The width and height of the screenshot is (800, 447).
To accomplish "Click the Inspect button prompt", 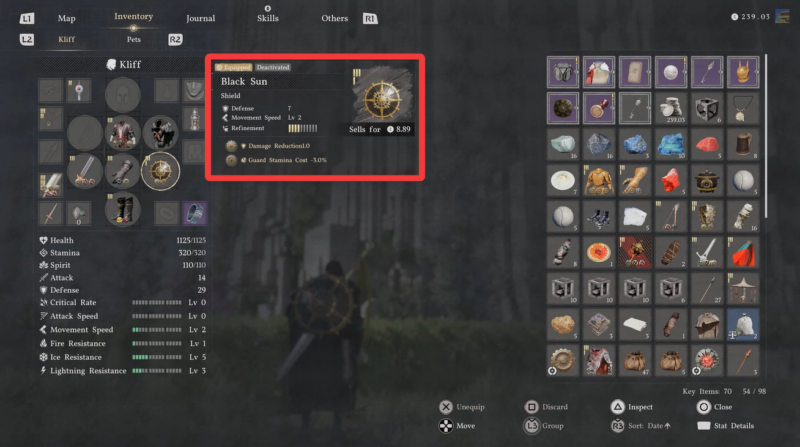I will [632, 407].
